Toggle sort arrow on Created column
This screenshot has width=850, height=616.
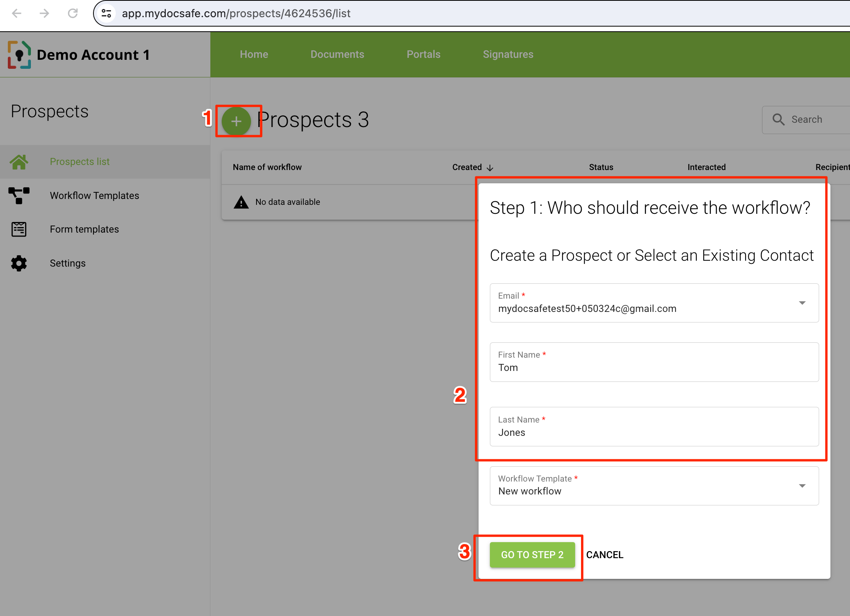click(490, 168)
